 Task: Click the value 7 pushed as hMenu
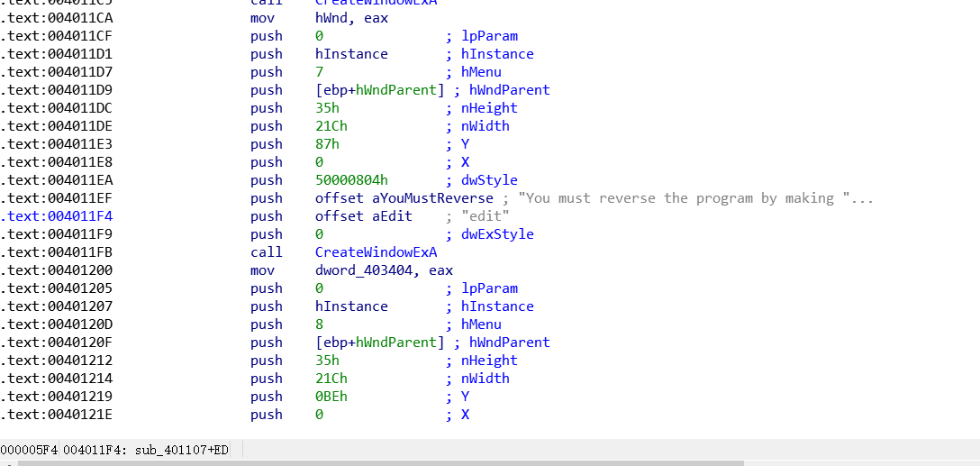click(320, 72)
